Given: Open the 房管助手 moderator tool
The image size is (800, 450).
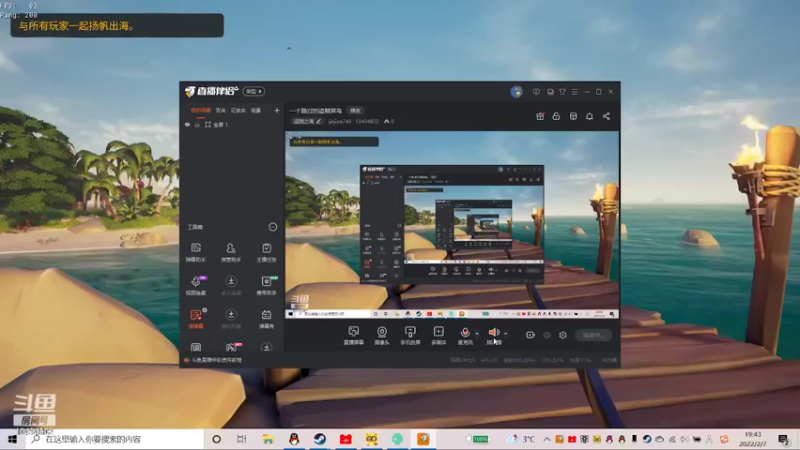Looking at the screenshot, I should [231, 252].
